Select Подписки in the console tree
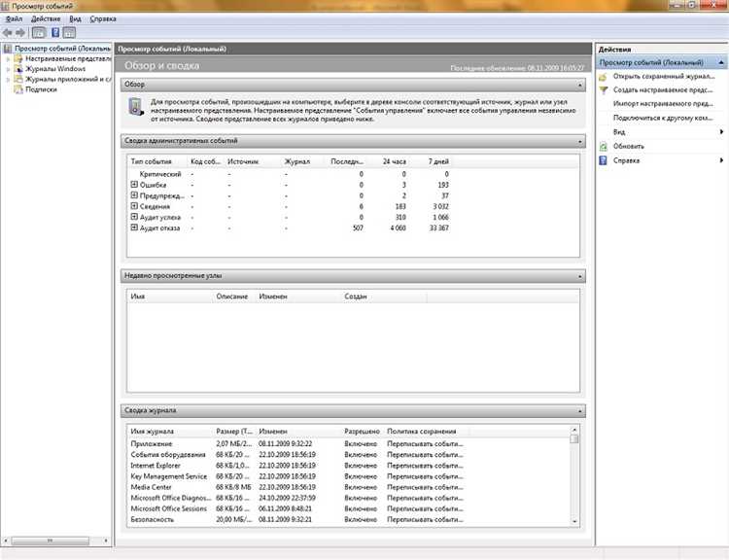The width and height of the screenshot is (729, 560). pyautogui.click(x=41, y=89)
